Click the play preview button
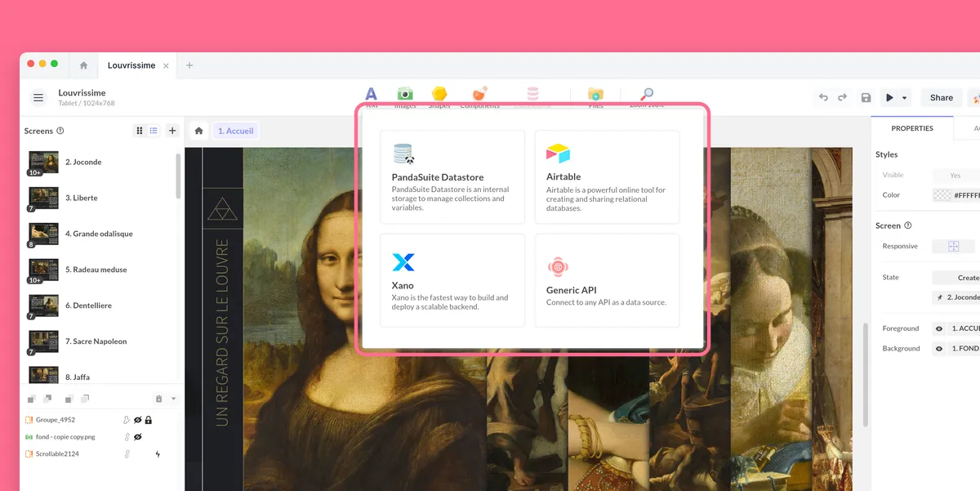980x491 pixels. pyautogui.click(x=889, y=98)
